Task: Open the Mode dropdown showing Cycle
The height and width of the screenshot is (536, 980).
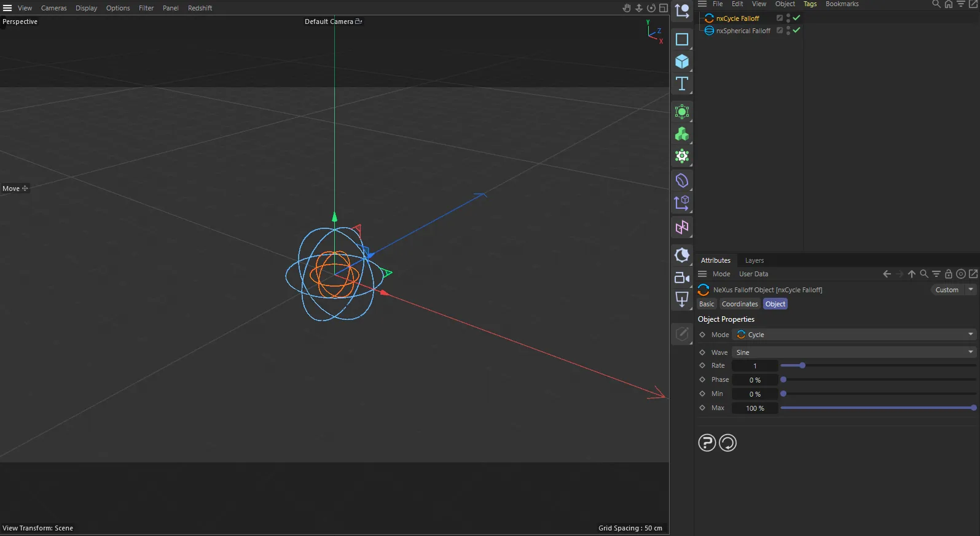Action: coord(854,335)
